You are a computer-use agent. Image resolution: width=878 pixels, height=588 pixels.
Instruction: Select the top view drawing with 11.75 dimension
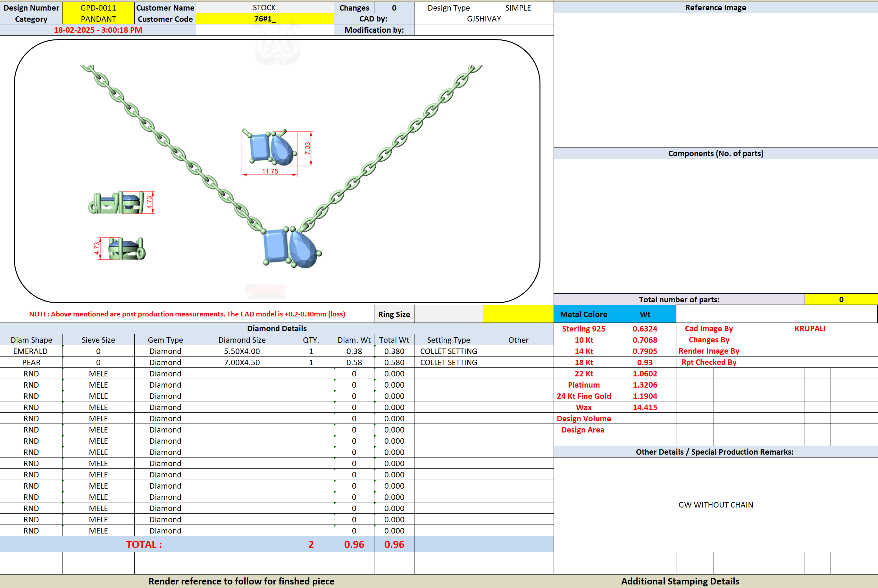(x=277, y=153)
